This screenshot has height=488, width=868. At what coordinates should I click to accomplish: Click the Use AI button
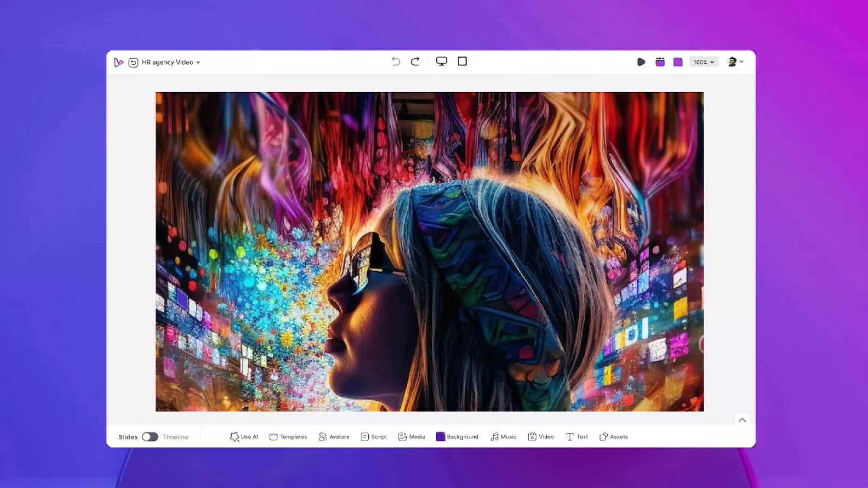[x=244, y=437]
